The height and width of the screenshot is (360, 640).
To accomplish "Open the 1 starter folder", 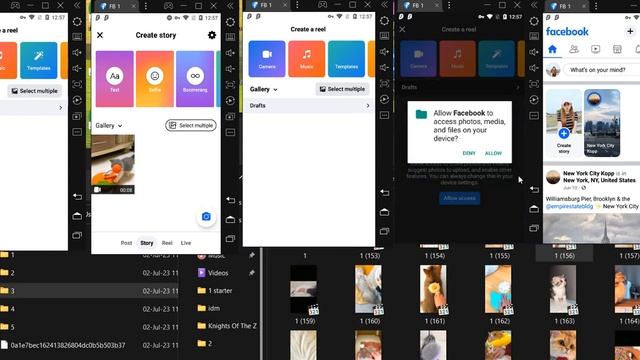I will point(220,291).
